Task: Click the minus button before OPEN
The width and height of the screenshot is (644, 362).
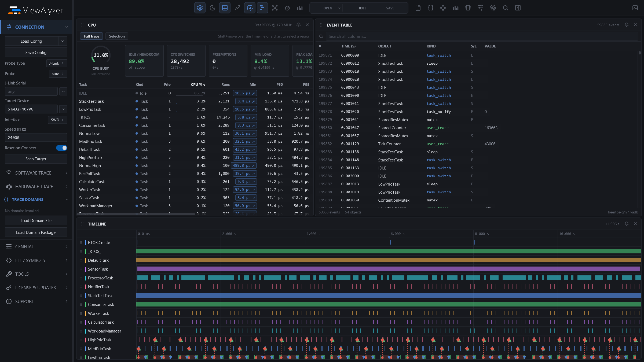Action: click(x=315, y=8)
